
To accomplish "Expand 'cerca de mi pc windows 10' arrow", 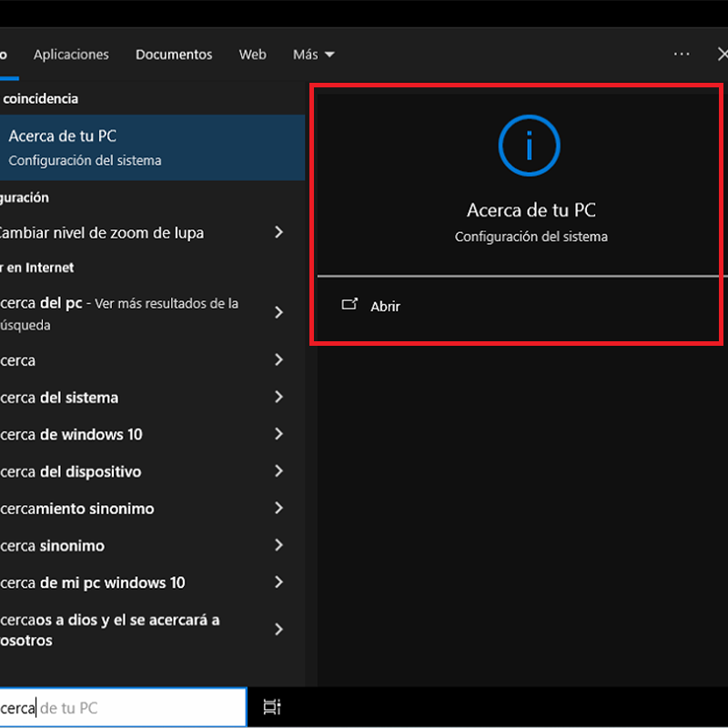I will pyautogui.click(x=278, y=582).
